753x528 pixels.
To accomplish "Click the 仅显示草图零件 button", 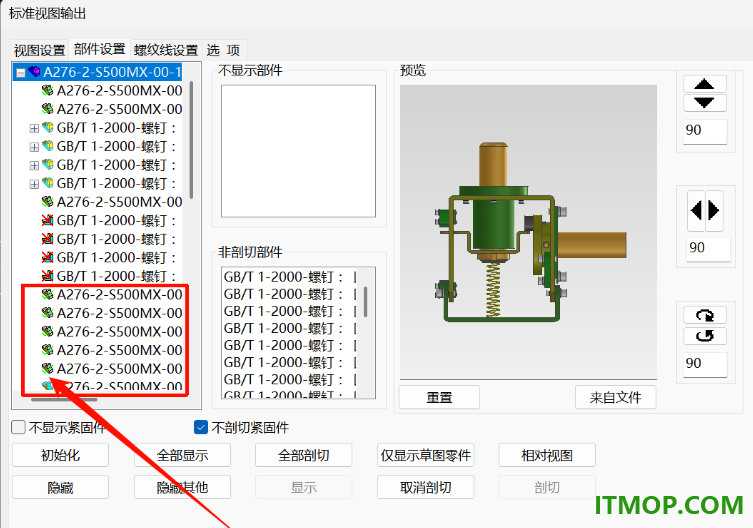I will point(425,455).
